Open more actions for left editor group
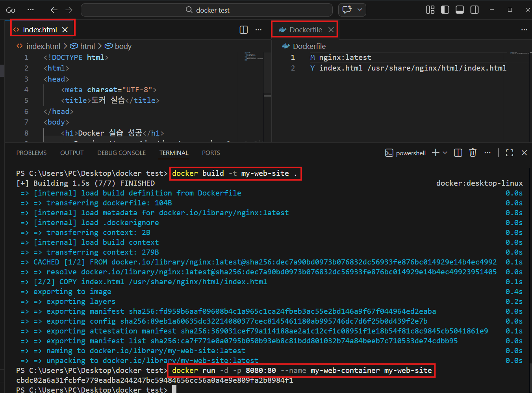Screen dimensions: 532x393 tap(258, 30)
